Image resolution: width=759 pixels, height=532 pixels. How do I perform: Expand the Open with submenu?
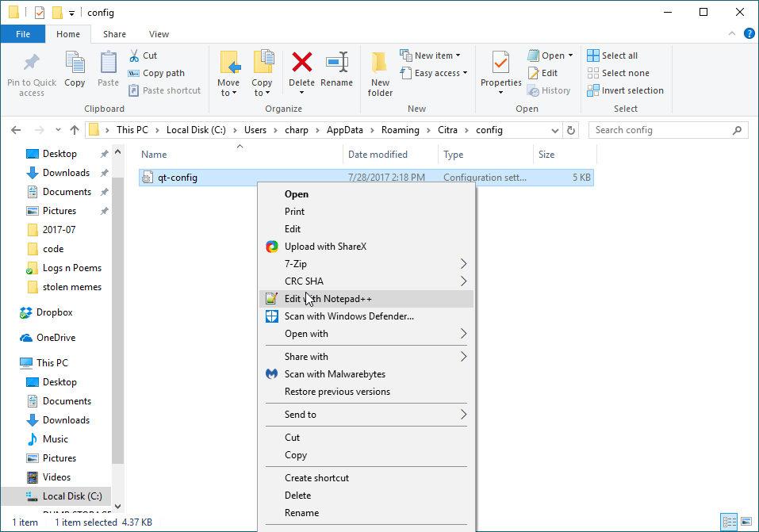point(366,334)
